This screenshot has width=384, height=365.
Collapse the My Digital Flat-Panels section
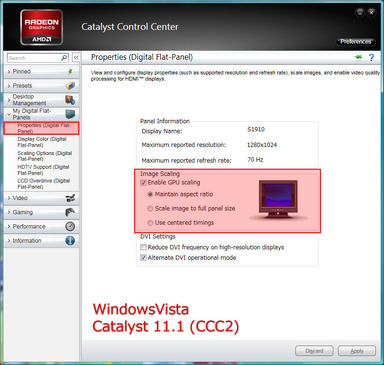(x=41, y=114)
